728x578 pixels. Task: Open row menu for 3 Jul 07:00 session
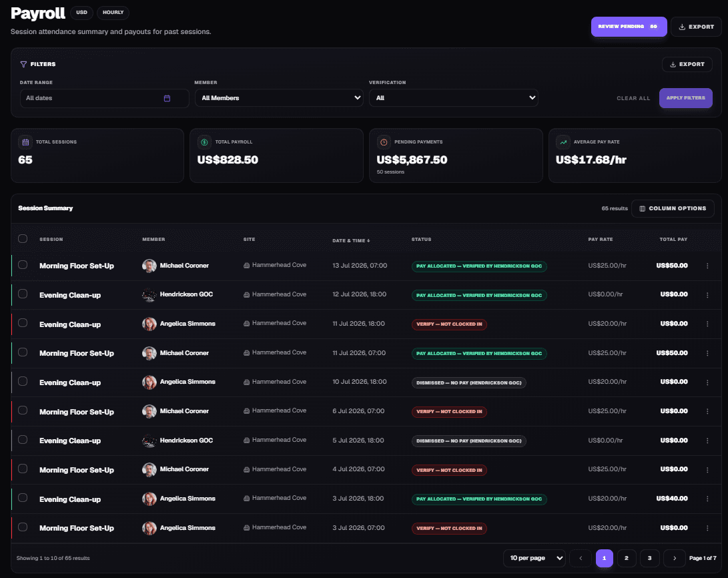(707, 528)
